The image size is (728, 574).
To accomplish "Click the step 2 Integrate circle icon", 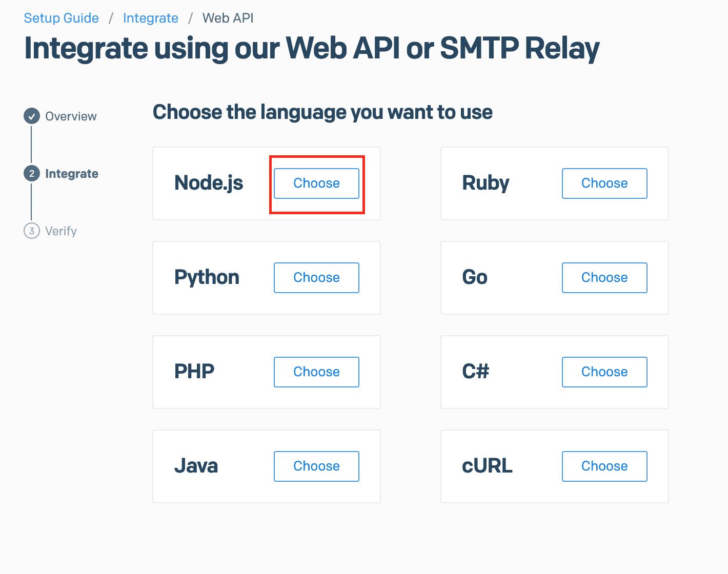I will tap(32, 174).
